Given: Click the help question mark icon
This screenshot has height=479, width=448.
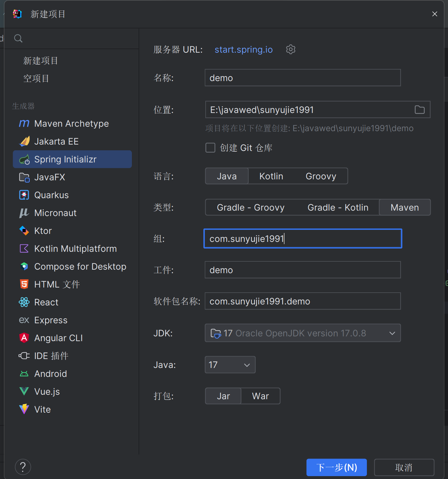Looking at the screenshot, I should coord(23,467).
